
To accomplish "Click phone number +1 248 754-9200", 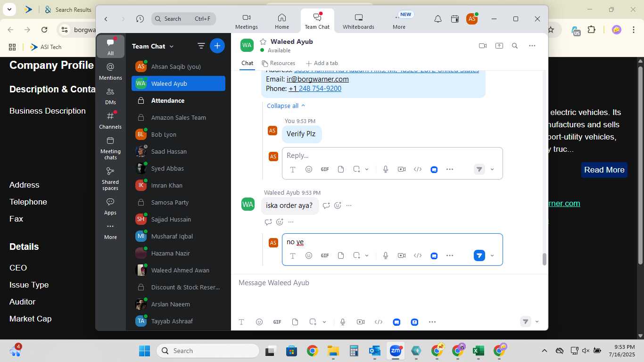I will click(x=315, y=89).
